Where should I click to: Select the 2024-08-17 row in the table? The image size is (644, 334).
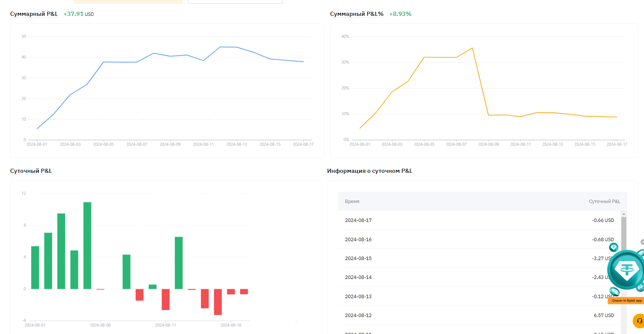479,220
